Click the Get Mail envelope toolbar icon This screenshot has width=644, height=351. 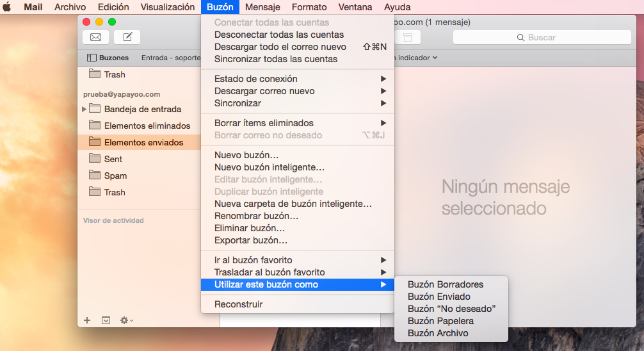coord(95,37)
